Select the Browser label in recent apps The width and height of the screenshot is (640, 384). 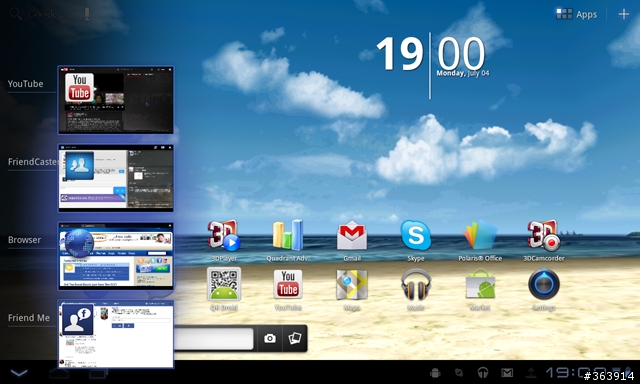coord(24,240)
